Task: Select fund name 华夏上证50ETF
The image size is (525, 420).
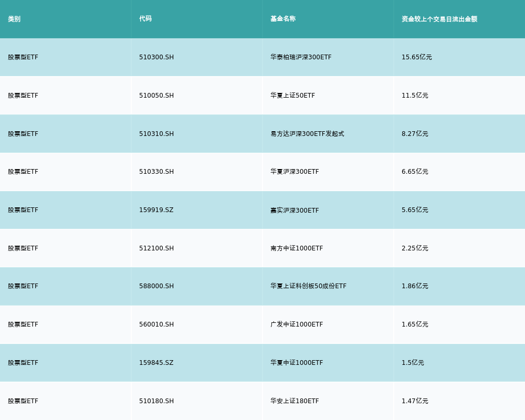Action: point(292,96)
